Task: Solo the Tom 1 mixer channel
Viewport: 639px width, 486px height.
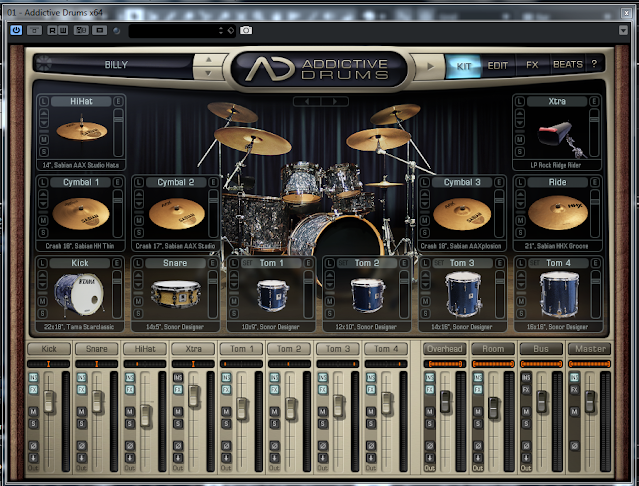Action: 226,424
